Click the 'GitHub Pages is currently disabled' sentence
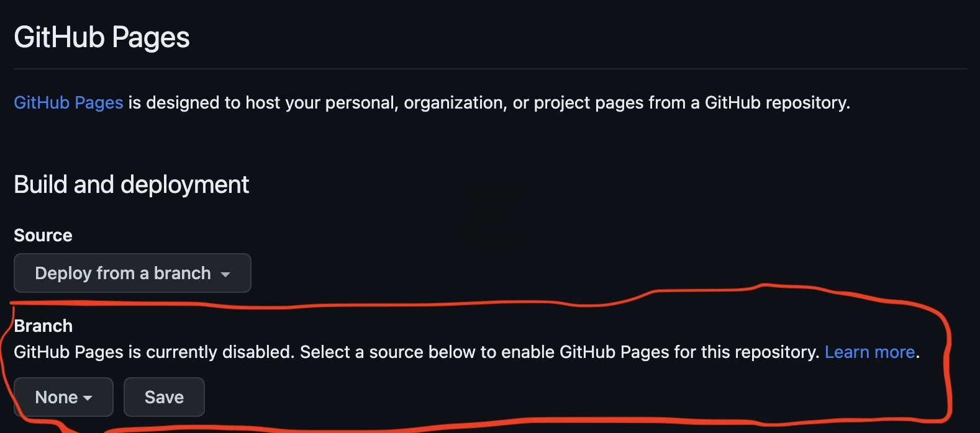 pos(153,352)
